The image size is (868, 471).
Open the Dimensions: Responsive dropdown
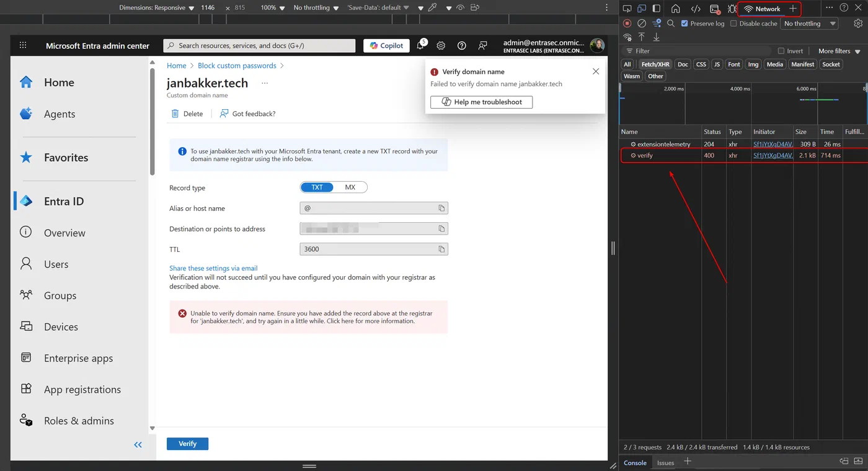click(x=157, y=7)
